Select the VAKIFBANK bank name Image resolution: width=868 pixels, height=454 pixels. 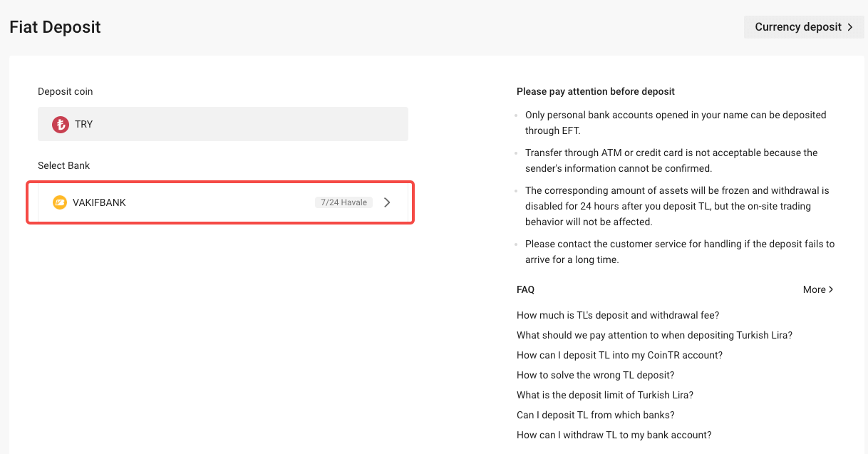(x=99, y=202)
